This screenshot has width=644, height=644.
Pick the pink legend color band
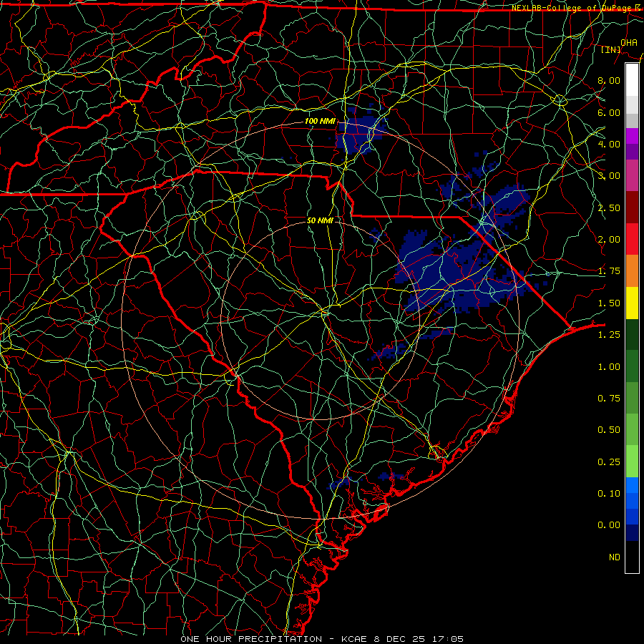(632, 175)
